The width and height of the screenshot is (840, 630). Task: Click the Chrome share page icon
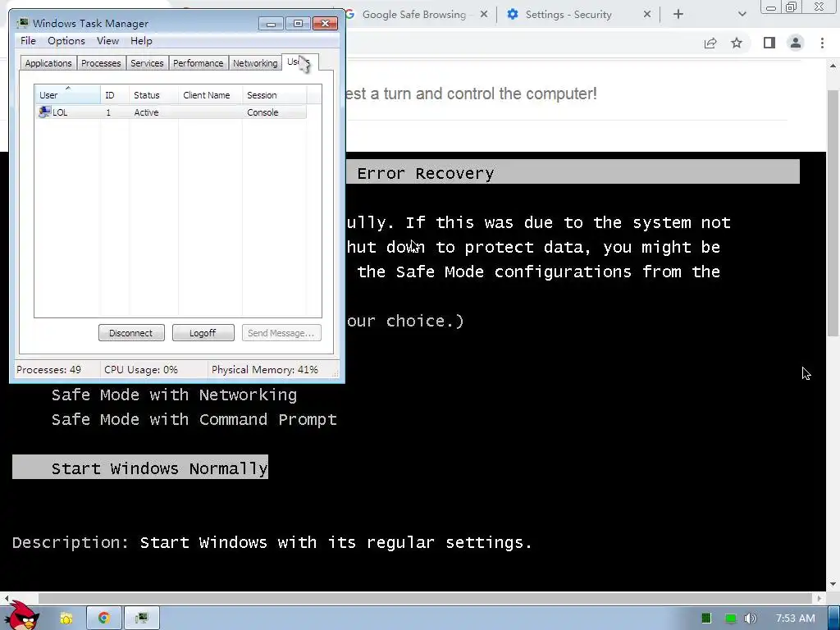click(x=710, y=43)
